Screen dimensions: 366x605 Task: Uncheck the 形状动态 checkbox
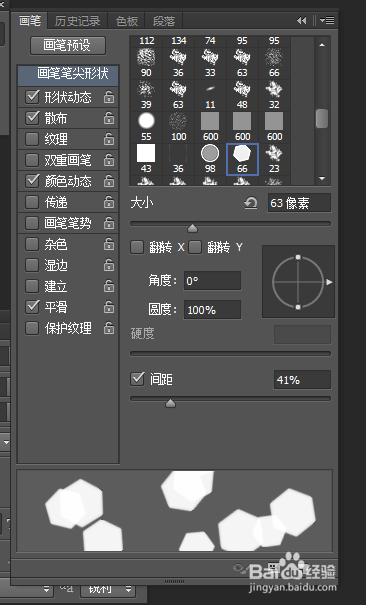click(x=32, y=97)
